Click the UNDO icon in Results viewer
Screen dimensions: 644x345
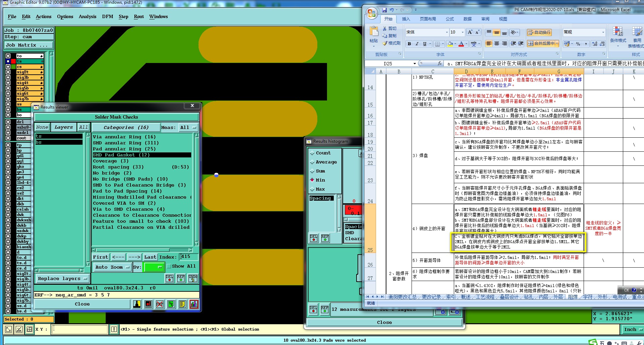(x=193, y=278)
